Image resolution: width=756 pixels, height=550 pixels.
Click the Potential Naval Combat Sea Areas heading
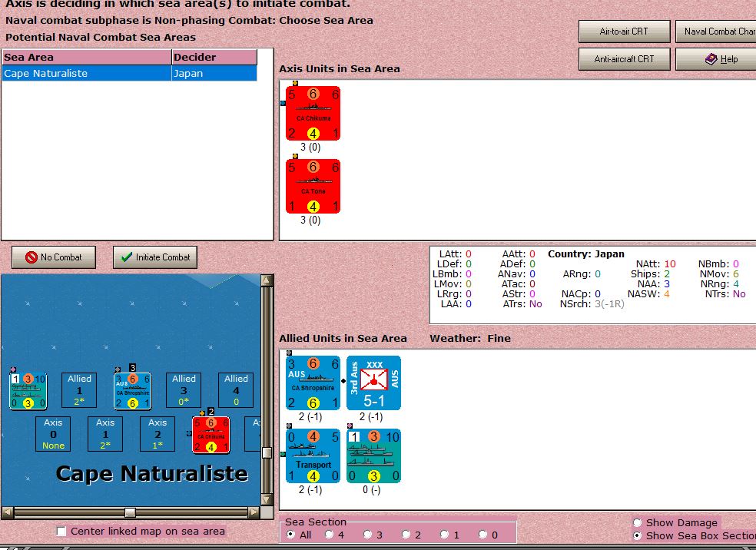101,37
